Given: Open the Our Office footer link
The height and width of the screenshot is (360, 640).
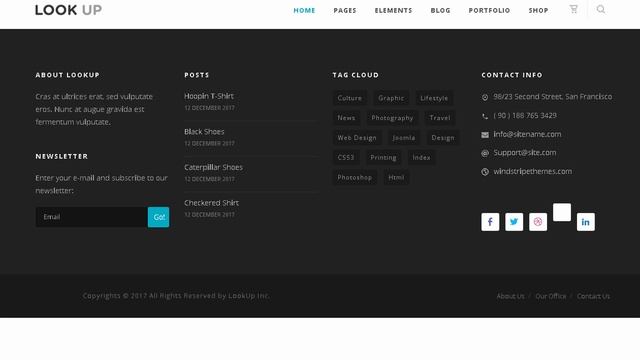Looking at the screenshot, I should [x=551, y=296].
